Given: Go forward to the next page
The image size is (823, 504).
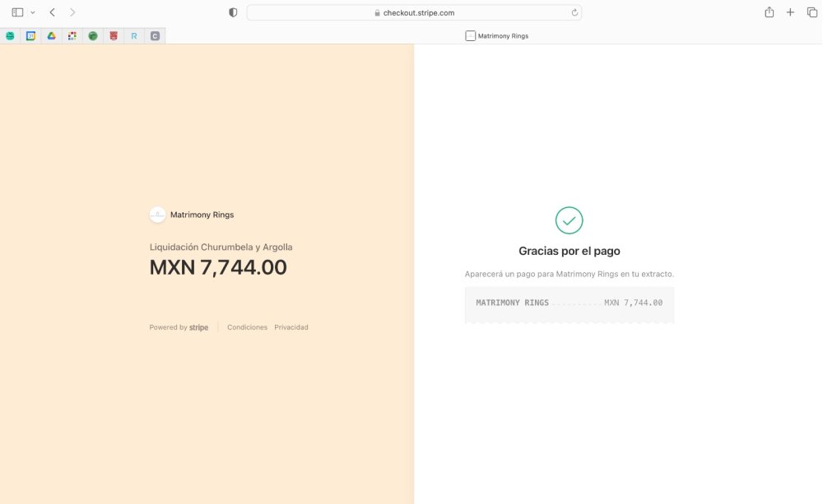Looking at the screenshot, I should coord(72,12).
